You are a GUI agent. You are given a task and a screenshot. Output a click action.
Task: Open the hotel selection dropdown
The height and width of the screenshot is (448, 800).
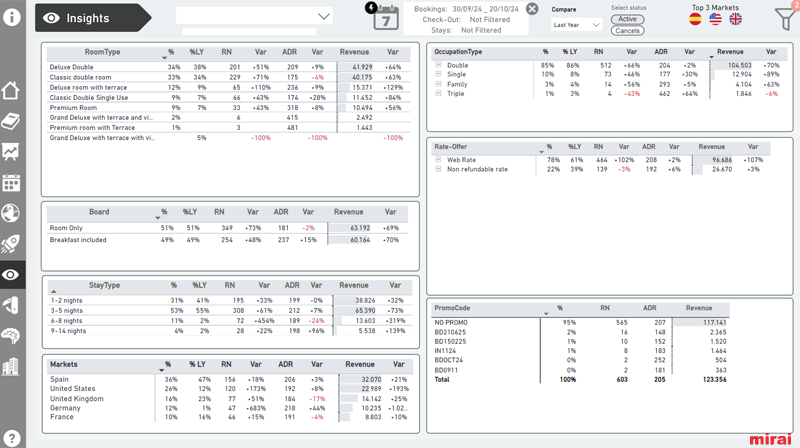(x=254, y=16)
